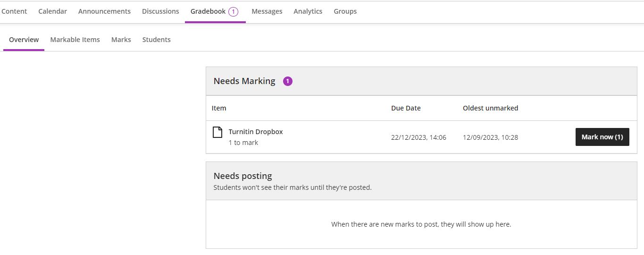This screenshot has width=644, height=255.
Task: Open the Turnitin Dropbox item link
Action: pos(255,132)
